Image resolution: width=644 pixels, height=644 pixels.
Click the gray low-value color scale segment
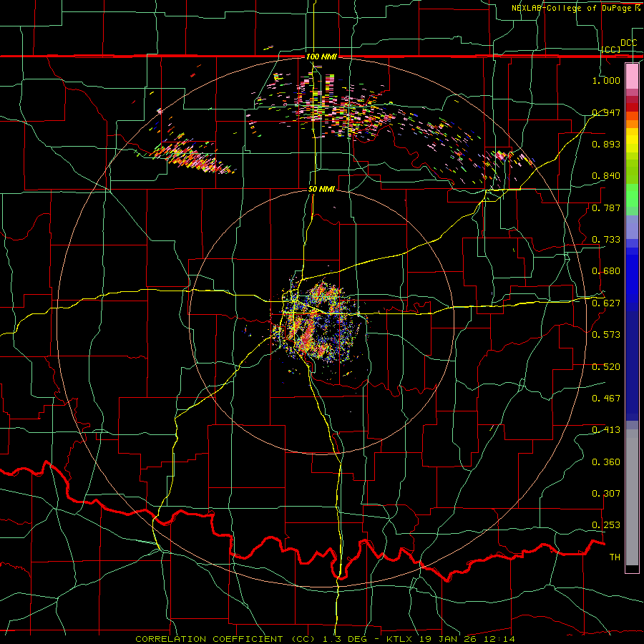point(632,497)
